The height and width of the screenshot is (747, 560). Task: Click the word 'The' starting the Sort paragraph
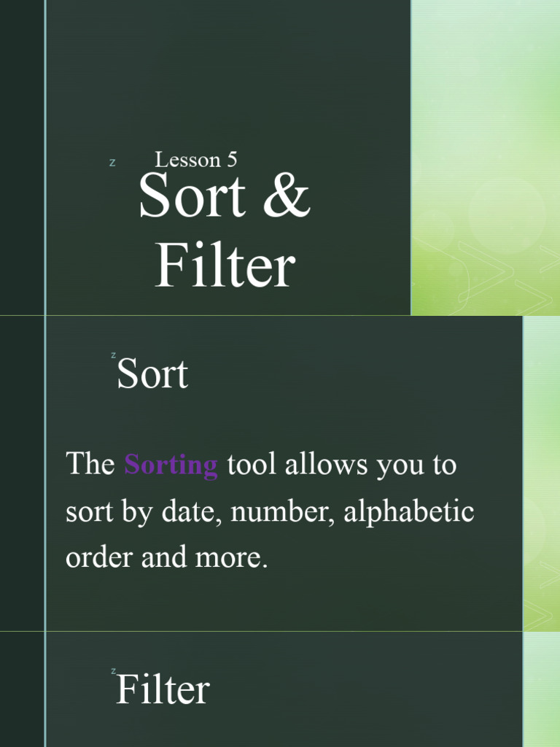point(90,462)
